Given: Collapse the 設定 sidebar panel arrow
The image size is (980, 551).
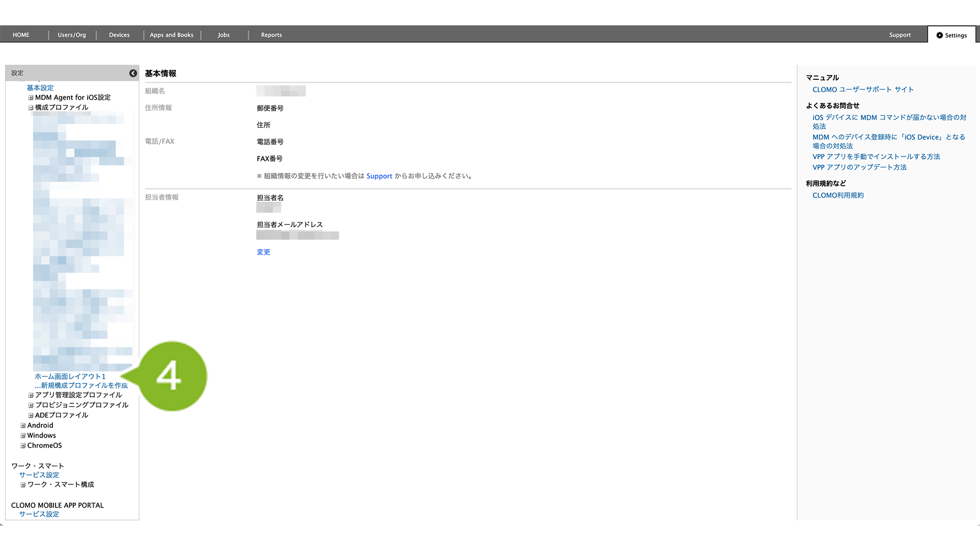Looking at the screenshot, I should pos(133,73).
